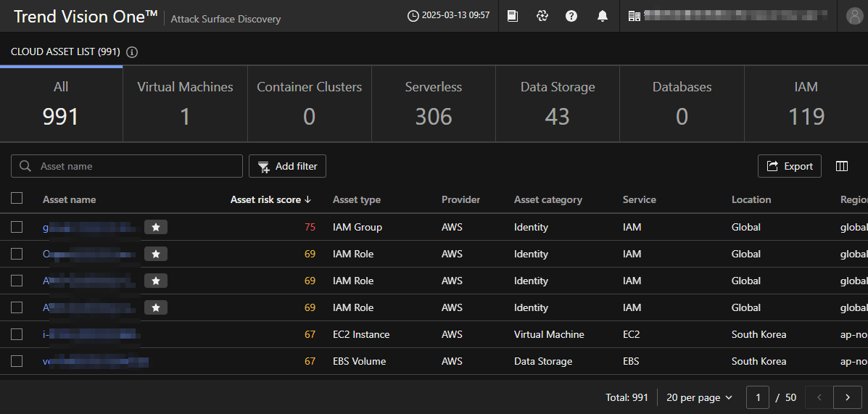The height and width of the screenshot is (414, 868).
Task: Open the user account avatar icon
Action: click(x=853, y=16)
